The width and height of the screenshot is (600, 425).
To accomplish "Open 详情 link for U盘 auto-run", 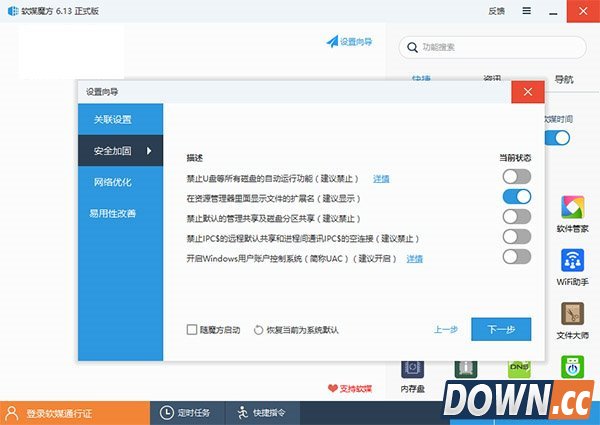I will pos(381,179).
